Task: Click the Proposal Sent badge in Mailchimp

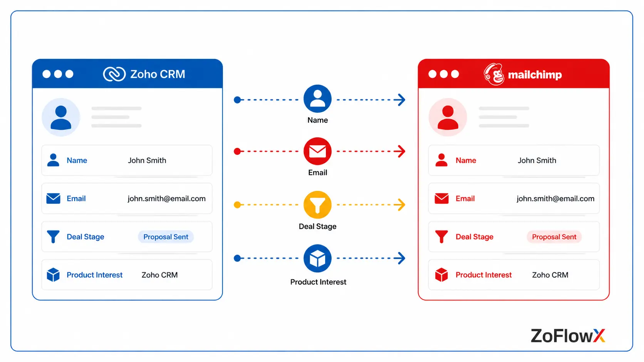Action: [554, 237]
